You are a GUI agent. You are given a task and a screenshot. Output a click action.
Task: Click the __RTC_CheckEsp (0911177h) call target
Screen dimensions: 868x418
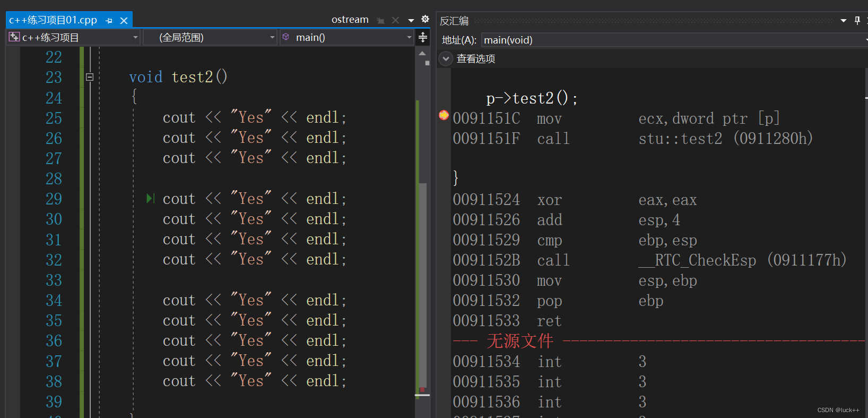tap(742, 260)
